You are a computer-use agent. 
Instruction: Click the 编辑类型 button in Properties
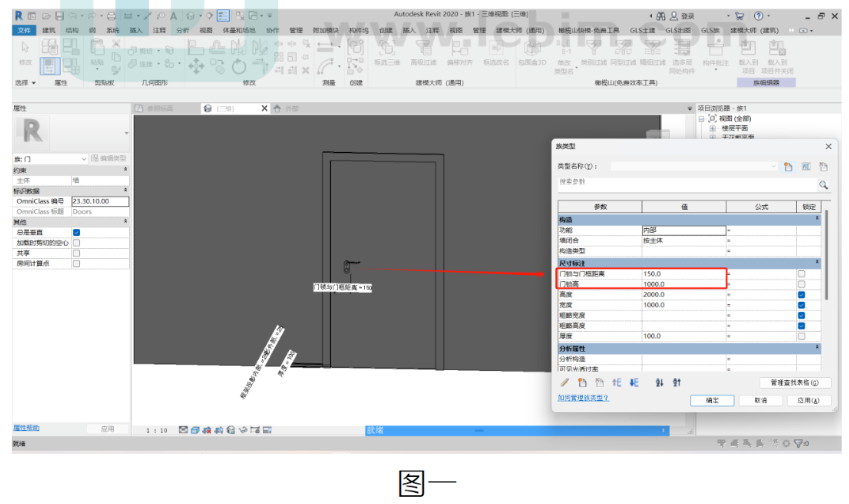(x=109, y=158)
